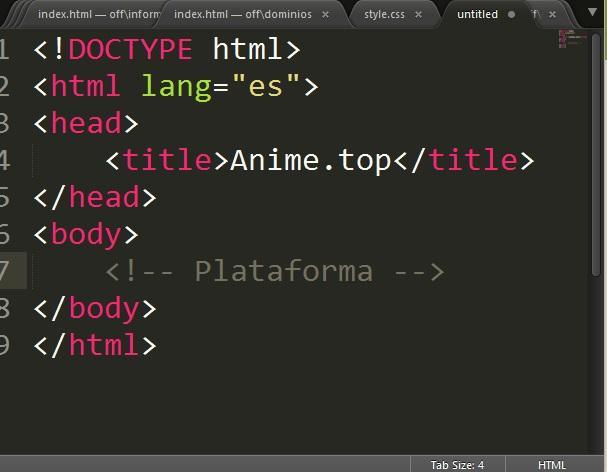Activate the untitled tab
This screenshot has height=472, width=607.
click(x=477, y=15)
